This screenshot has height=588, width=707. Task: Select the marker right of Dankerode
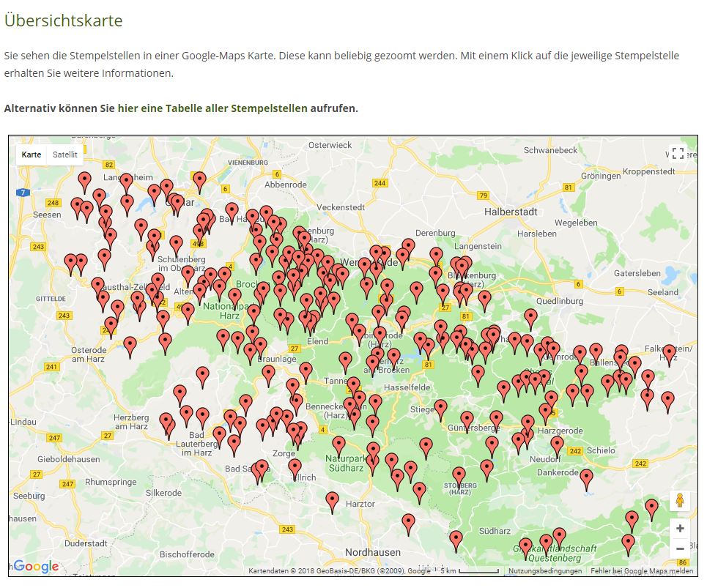click(586, 478)
